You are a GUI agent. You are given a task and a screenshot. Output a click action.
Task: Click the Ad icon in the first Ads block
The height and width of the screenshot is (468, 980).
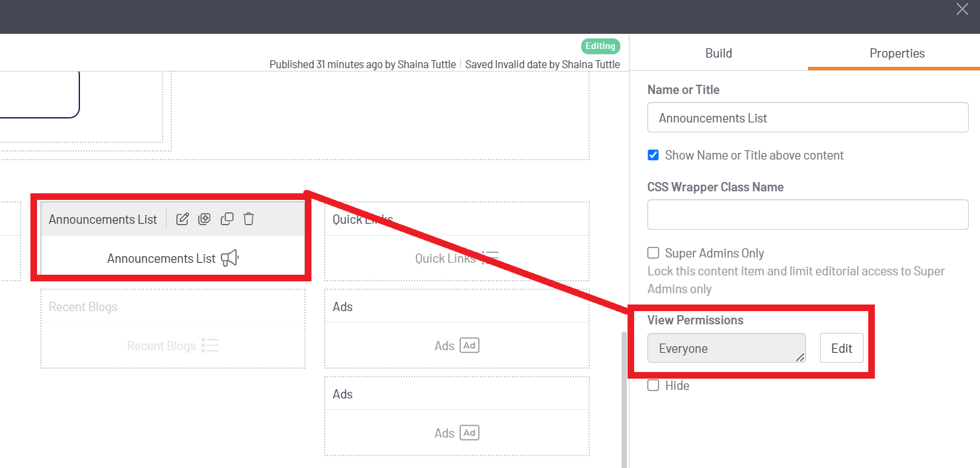tap(469, 346)
